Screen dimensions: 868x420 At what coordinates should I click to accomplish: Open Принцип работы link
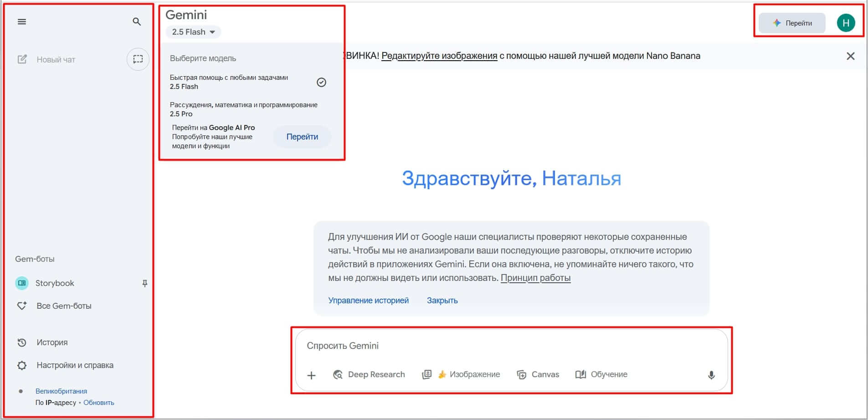535,278
